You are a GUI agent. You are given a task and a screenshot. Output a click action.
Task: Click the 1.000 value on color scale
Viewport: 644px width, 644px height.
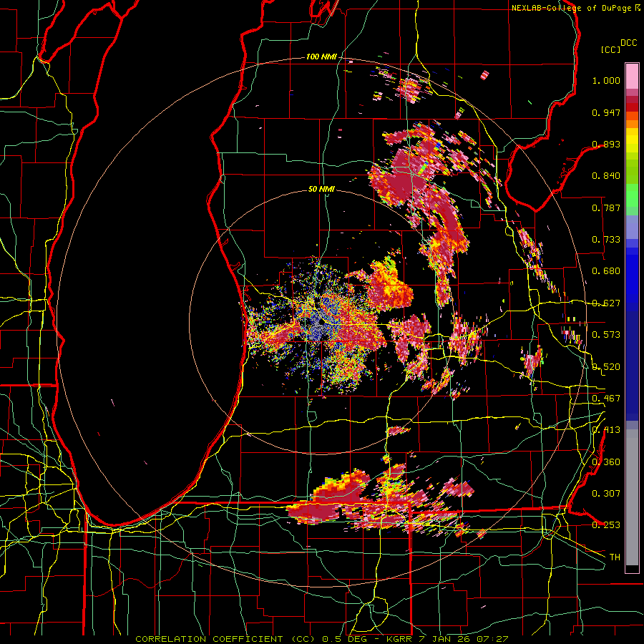(x=606, y=80)
